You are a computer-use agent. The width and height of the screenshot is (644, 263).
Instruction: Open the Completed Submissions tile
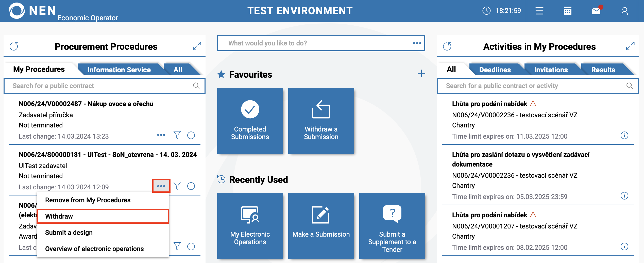click(x=250, y=121)
